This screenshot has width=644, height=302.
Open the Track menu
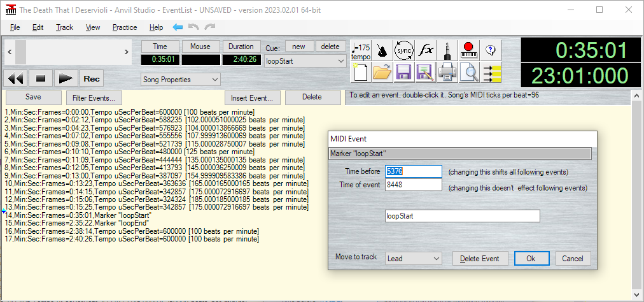click(x=64, y=27)
